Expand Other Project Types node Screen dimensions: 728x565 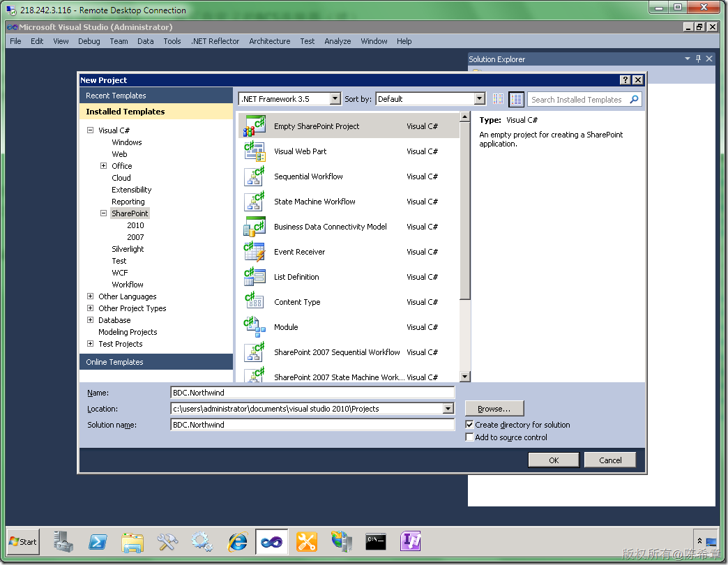[x=90, y=308]
